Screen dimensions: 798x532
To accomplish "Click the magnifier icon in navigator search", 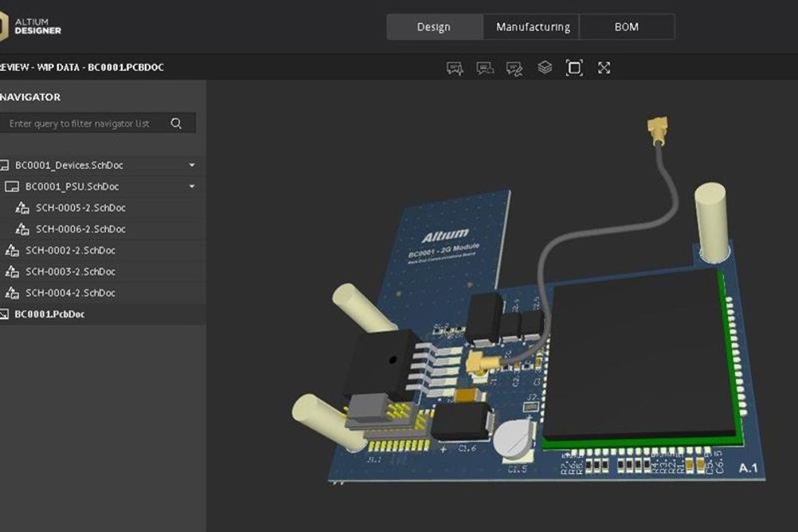I will tap(176, 123).
